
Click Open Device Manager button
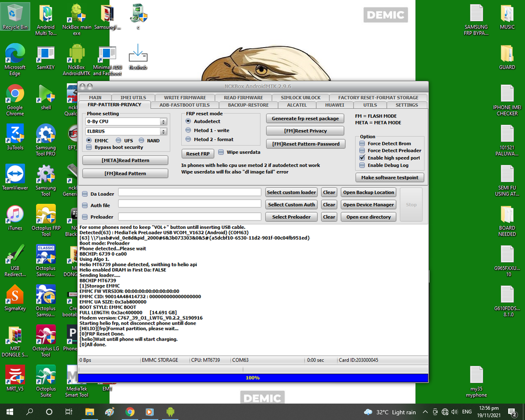(369, 205)
